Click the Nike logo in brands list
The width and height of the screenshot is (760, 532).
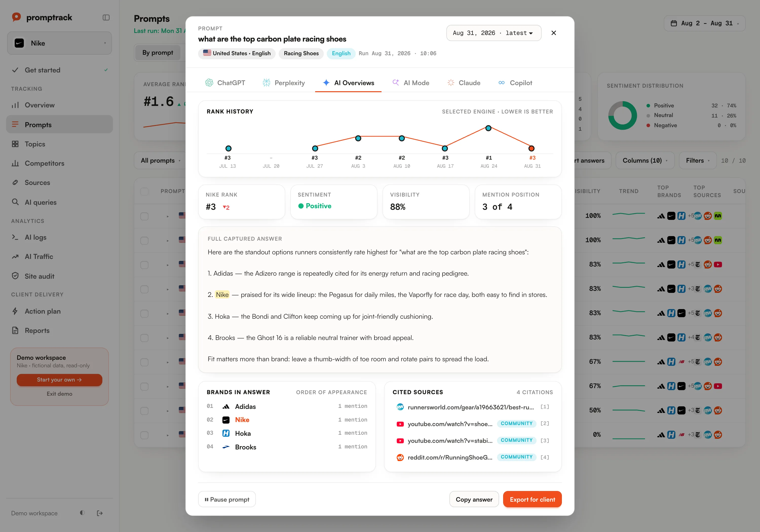tap(226, 420)
